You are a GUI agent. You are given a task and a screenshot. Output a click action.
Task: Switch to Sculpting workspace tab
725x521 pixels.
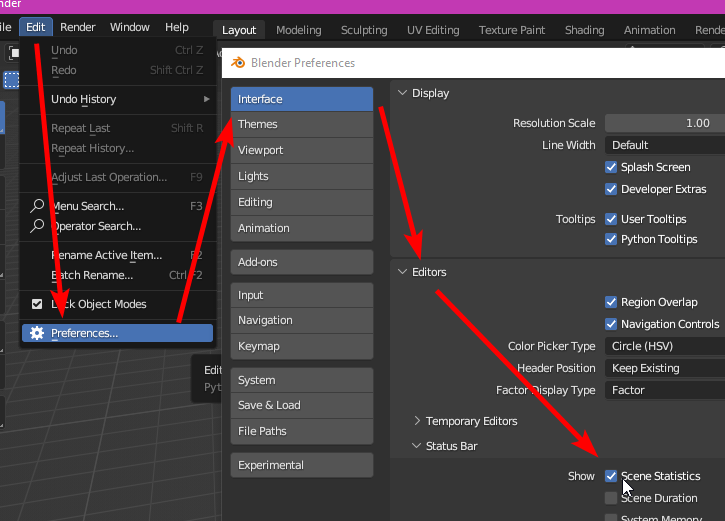(x=364, y=30)
